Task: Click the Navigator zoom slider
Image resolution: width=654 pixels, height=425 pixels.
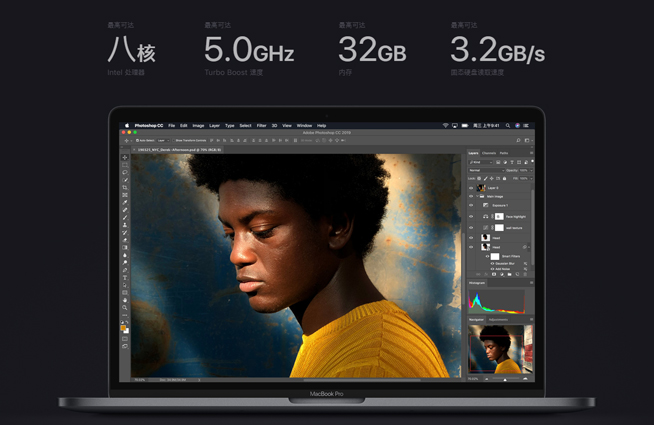Action: [x=505, y=379]
